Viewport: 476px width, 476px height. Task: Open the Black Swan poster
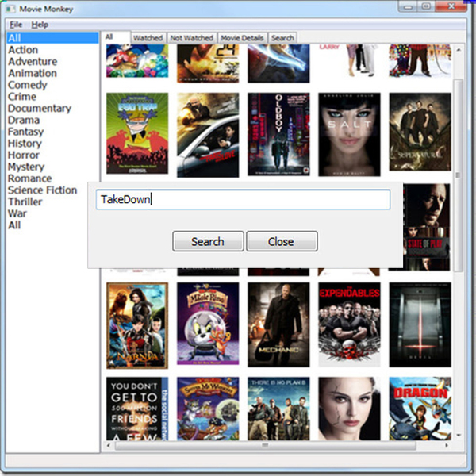[x=349, y=409]
